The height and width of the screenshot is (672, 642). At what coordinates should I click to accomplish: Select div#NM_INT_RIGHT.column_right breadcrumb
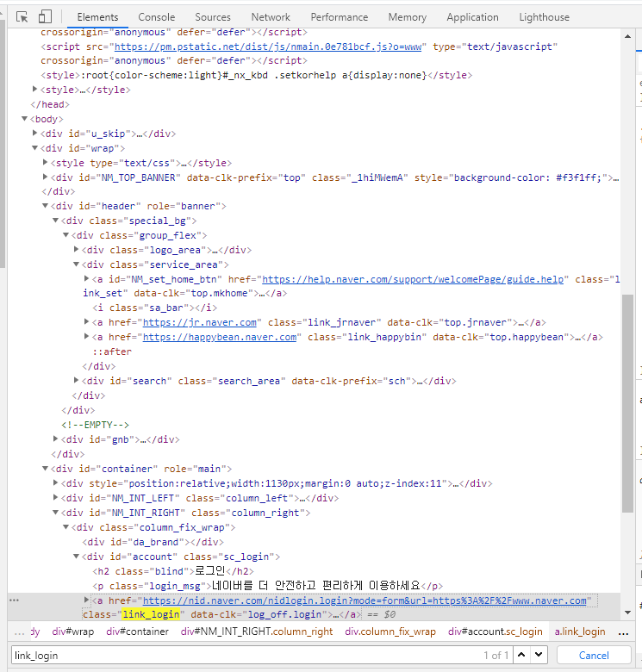[256, 632]
